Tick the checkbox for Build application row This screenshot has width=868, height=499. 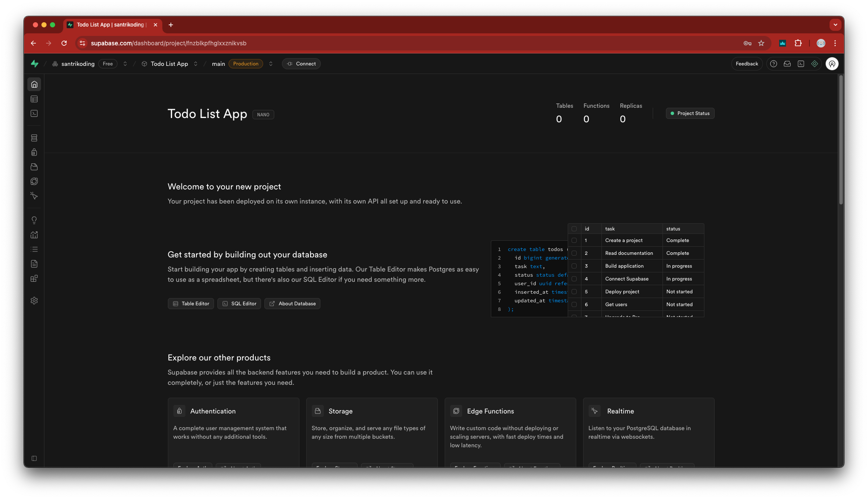coord(574,266)
